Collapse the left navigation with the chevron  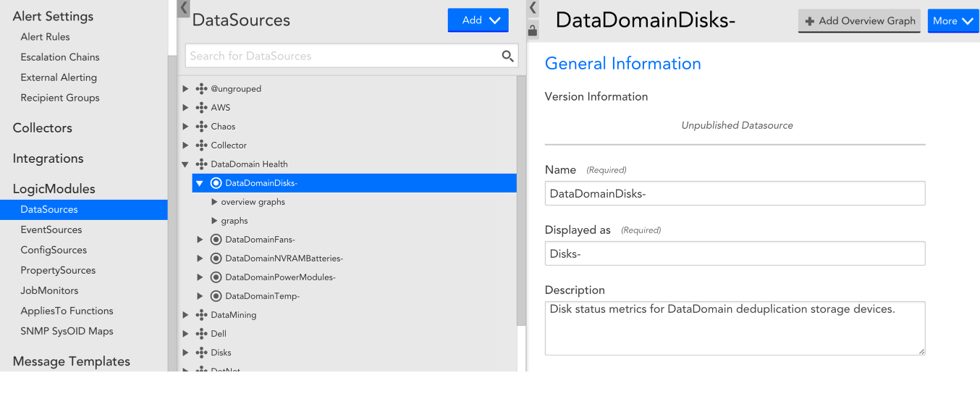[183, 8]
